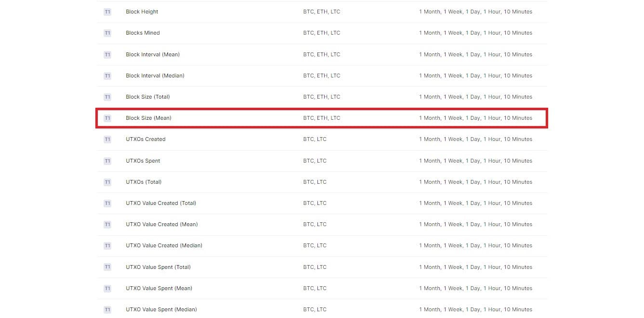Open the Block Interval (Median) metric
Image resolution: width=644 pixels, height=318 pixels.
155,76
